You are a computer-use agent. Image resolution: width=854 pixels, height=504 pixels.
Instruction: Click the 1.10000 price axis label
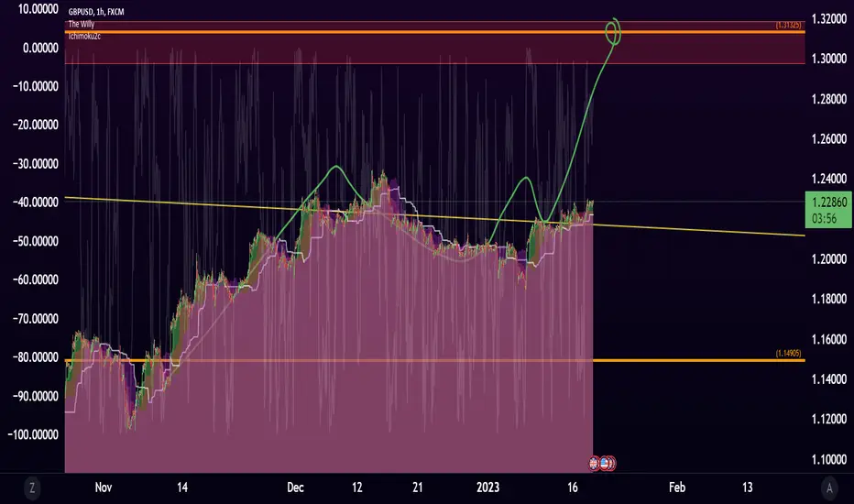[829, 459]
